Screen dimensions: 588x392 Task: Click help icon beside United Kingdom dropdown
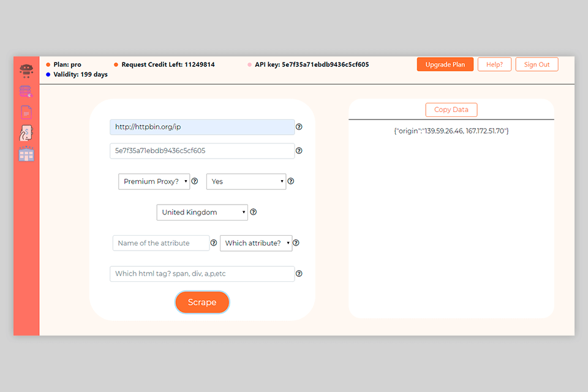[x=254, y=212]
